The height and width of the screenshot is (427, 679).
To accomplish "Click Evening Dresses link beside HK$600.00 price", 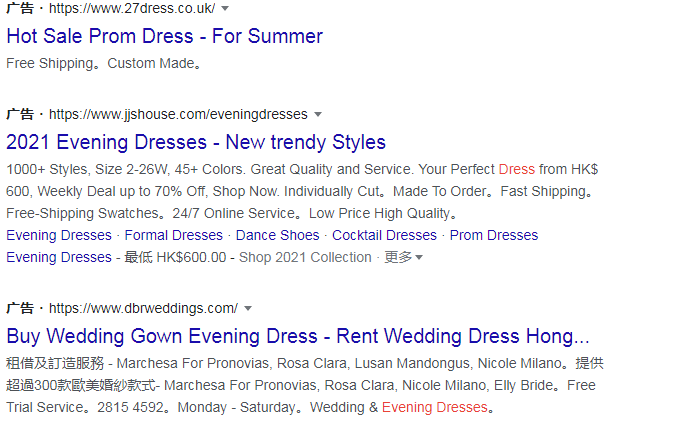I will click(59, 257).
